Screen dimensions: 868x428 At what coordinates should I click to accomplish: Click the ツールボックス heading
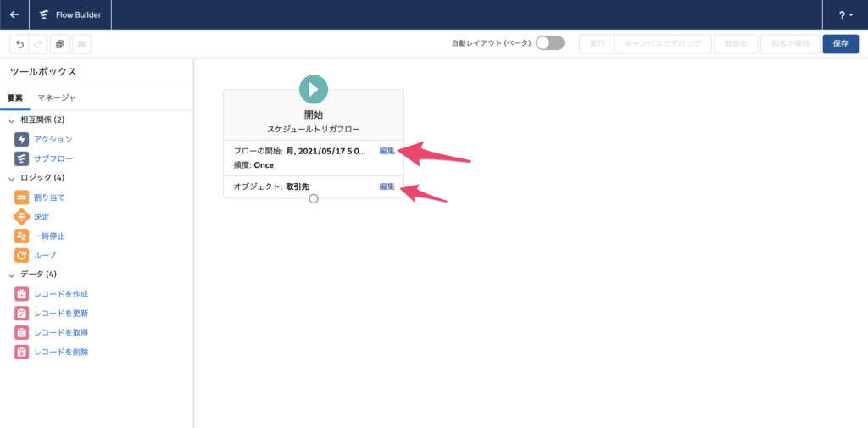coord(43,72)
